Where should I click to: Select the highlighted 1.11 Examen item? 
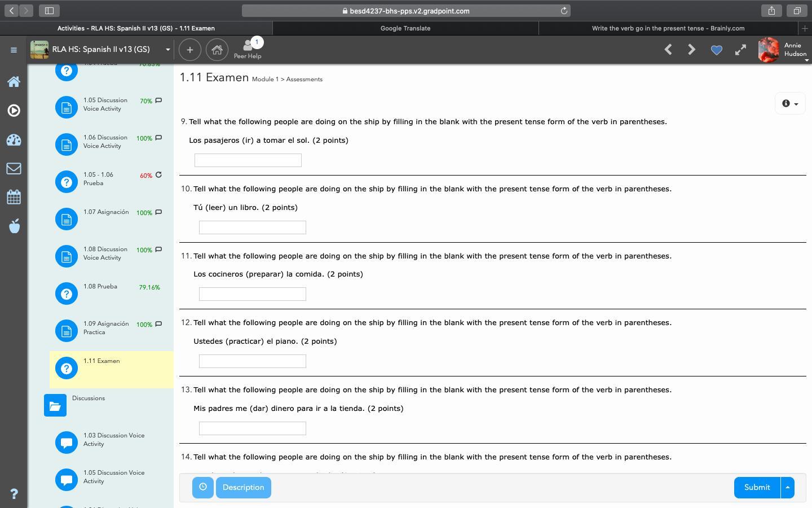112,370
